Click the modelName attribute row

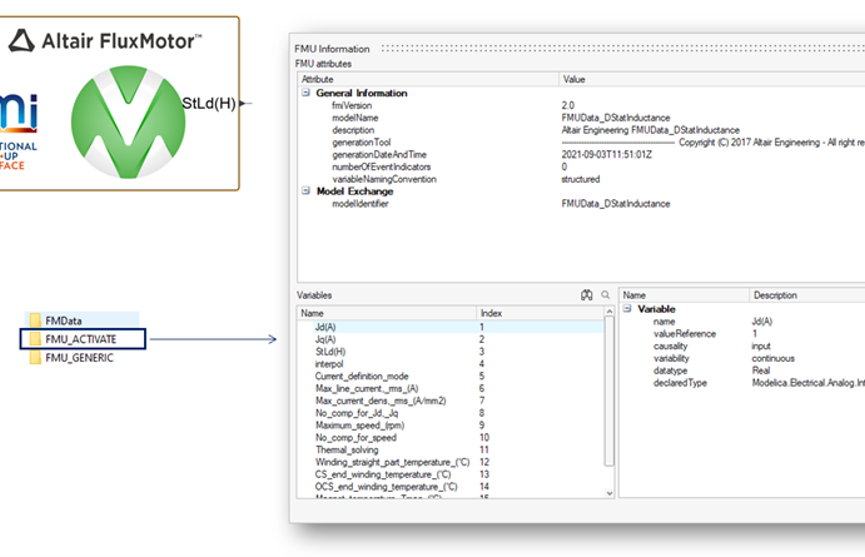tap(582, 117)
